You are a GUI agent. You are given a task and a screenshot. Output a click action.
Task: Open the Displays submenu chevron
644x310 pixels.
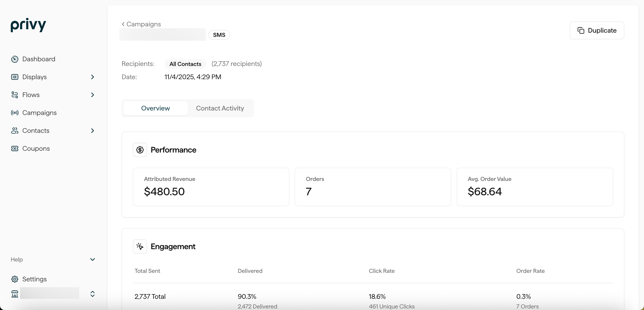[93, 77]
